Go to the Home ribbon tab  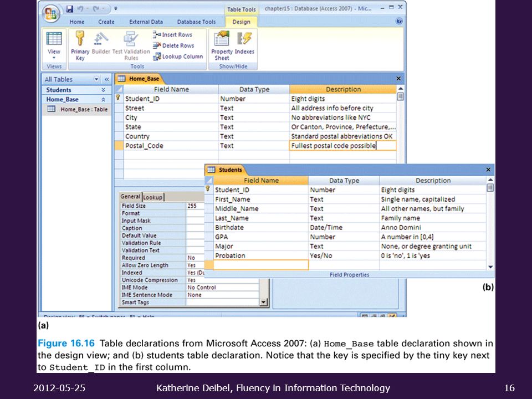[x=77, y=22]
